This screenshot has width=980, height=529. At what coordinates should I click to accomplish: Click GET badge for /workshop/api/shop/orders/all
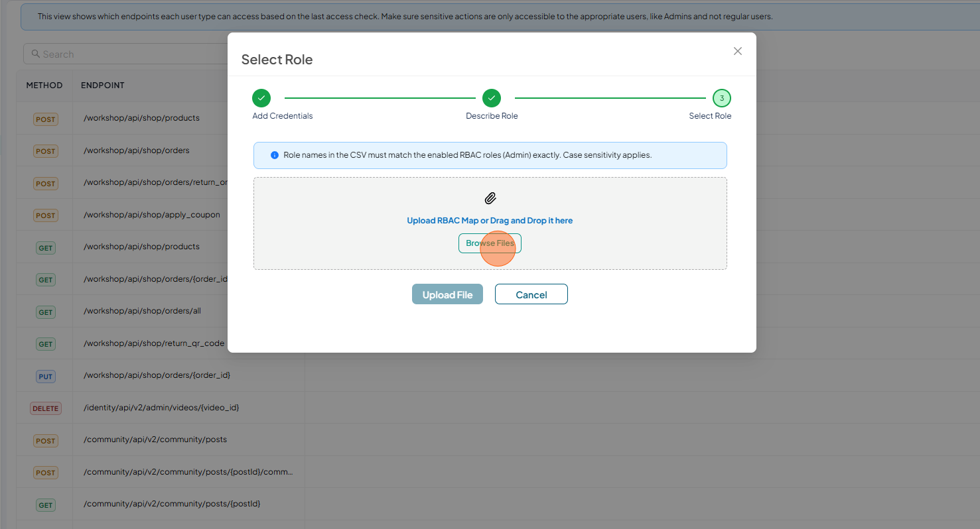(x=45, y=312)
